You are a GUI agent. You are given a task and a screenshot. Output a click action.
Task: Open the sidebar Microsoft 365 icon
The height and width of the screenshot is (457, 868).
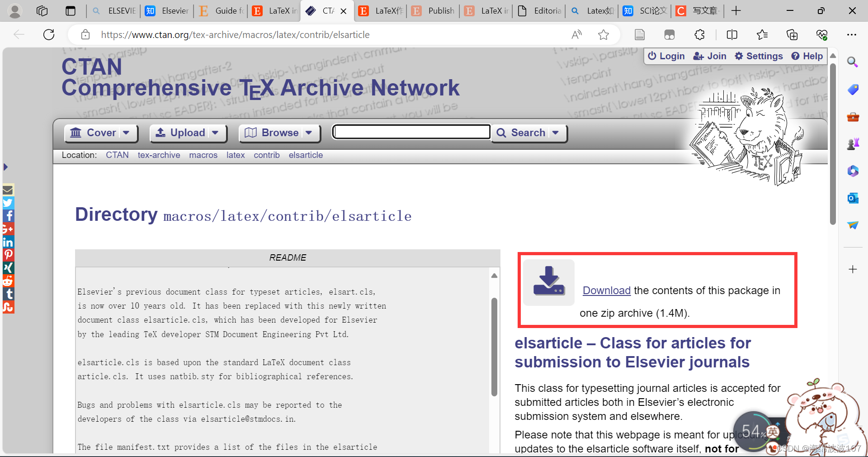tap(853, 171)
